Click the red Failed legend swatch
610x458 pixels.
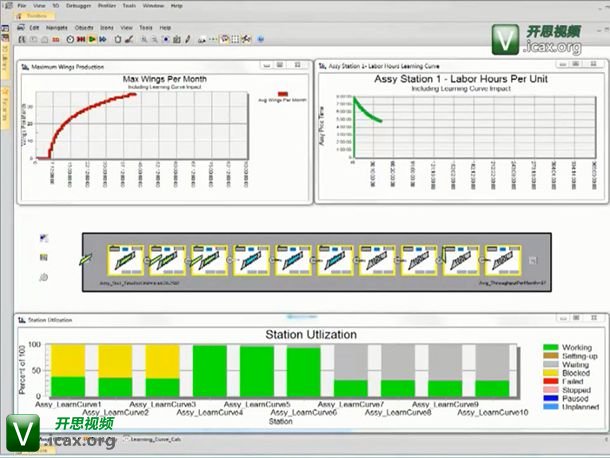tap(550, 381)
